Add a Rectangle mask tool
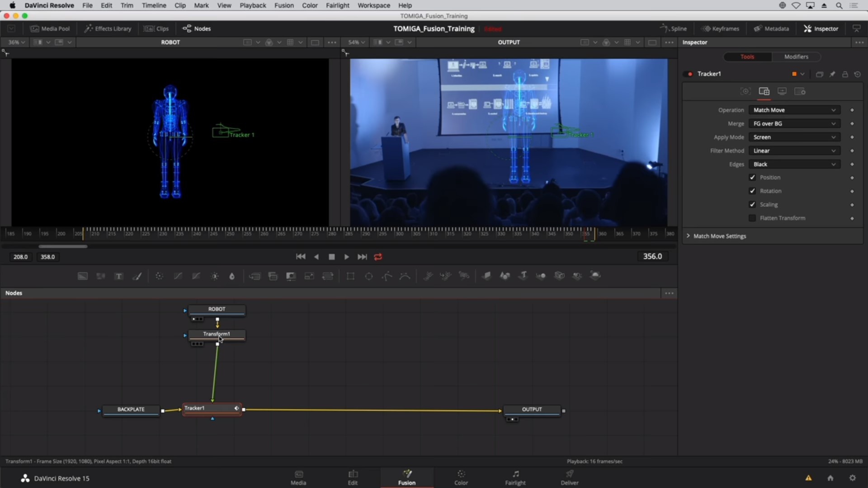 click(x=350, y=276)
